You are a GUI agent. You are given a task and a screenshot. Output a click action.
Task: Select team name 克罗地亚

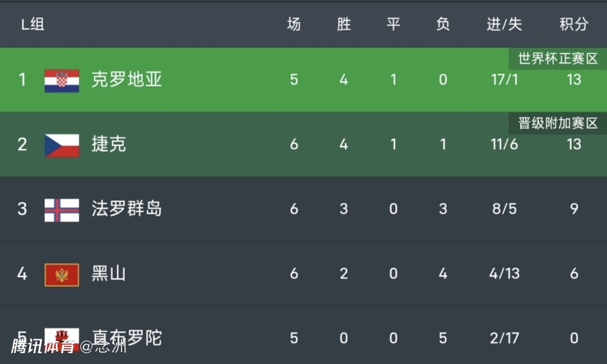(126, 80)
